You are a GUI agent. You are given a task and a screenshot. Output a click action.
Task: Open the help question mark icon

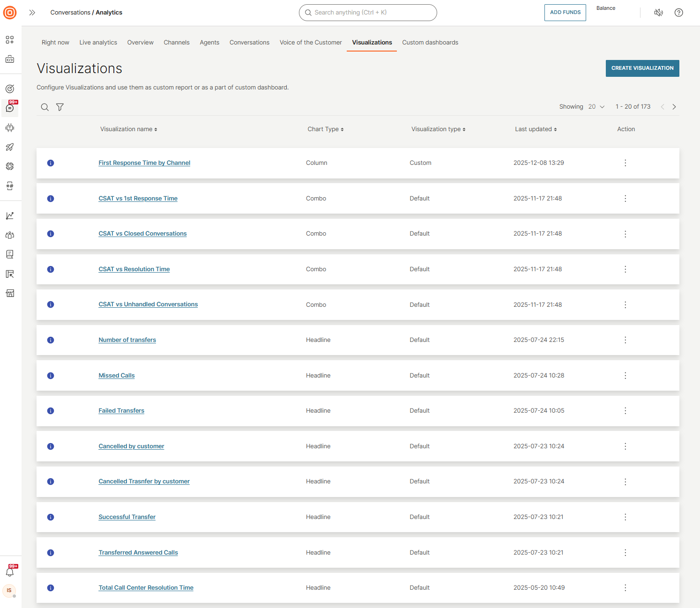tap(678, 13)
